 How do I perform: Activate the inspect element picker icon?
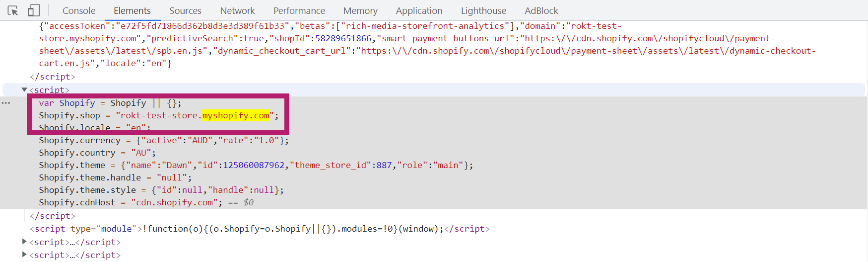[13, 10]
